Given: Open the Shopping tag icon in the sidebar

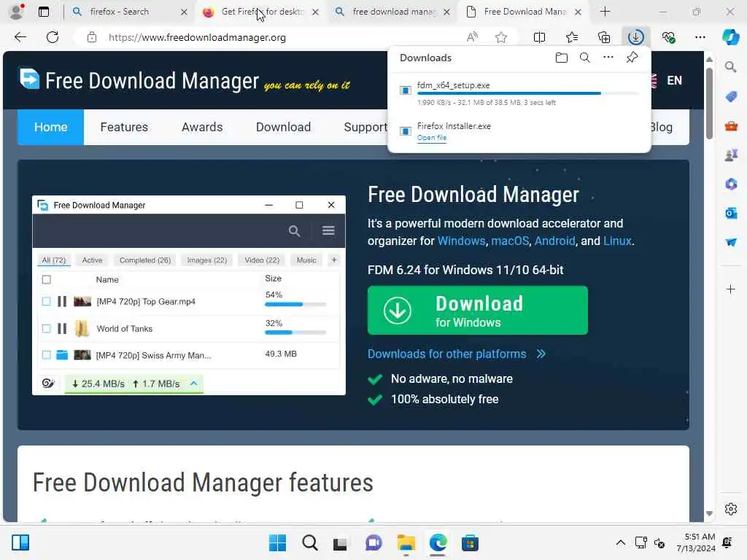Looking at the screenshot, I should 731,97.
